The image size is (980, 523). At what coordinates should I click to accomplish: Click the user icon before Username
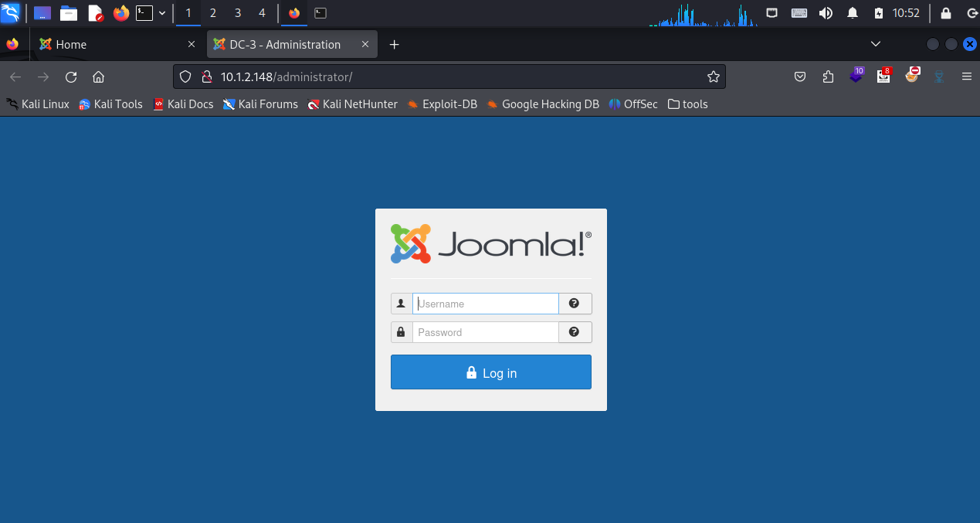point(402,304)
